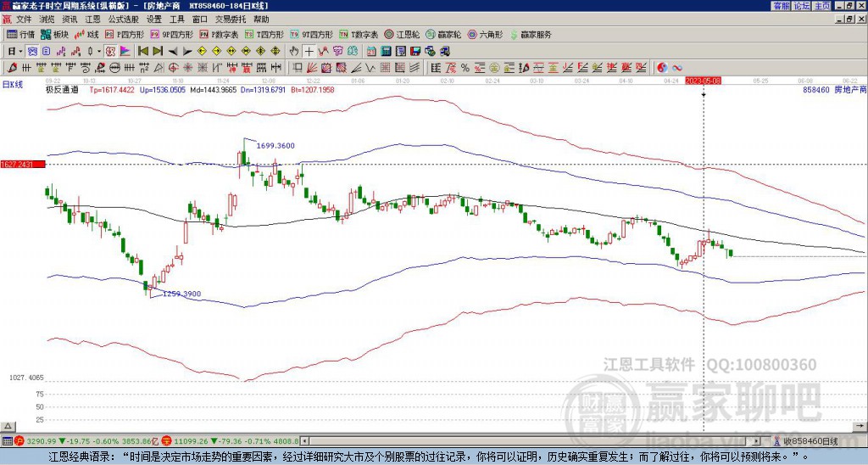
Task: Open the P四方形 tool
Action: tap(125, 34)
